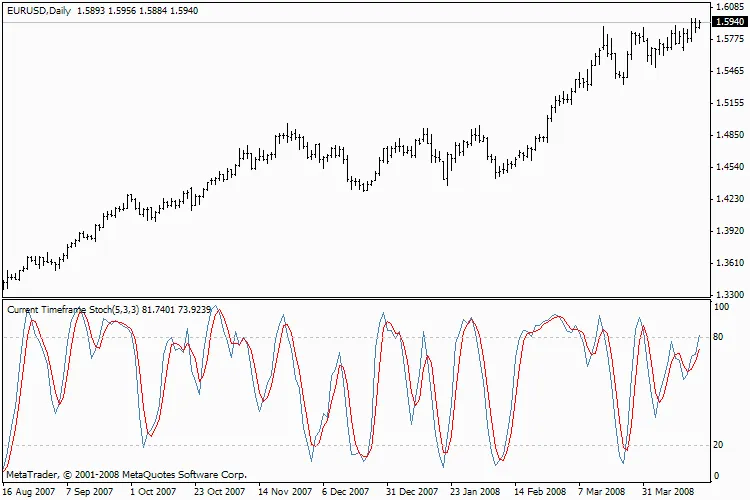Select the 1.3920 price scale value
Viewport: 750px width, 500px height.
[727, 231]
